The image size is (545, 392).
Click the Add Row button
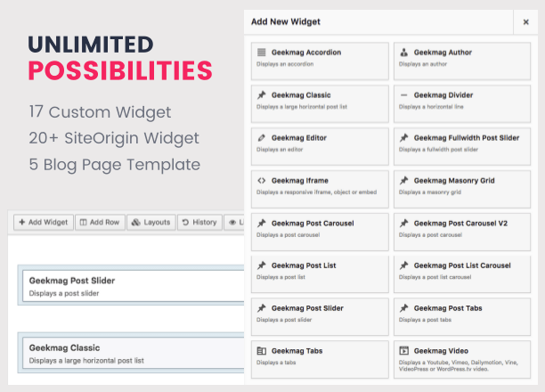coord(100,222)
